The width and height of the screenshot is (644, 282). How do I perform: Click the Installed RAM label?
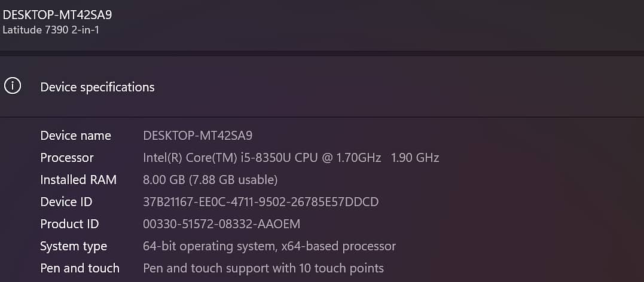click(78, 180)
